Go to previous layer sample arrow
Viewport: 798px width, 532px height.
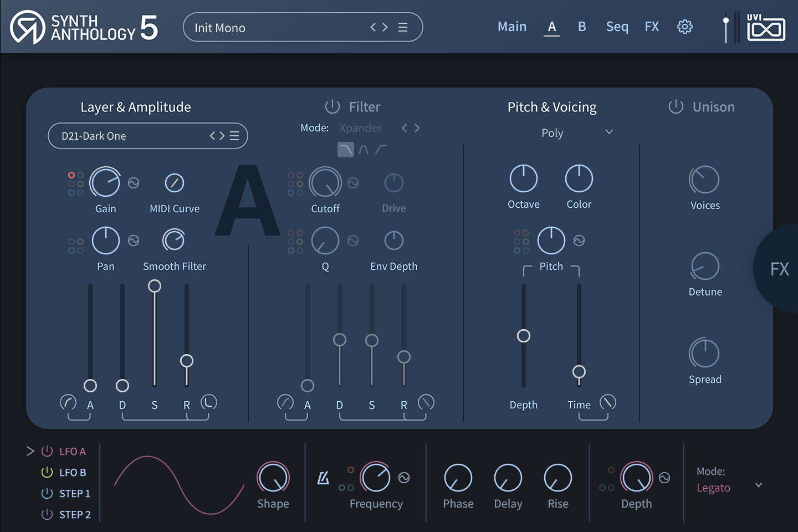pos(213,136)
